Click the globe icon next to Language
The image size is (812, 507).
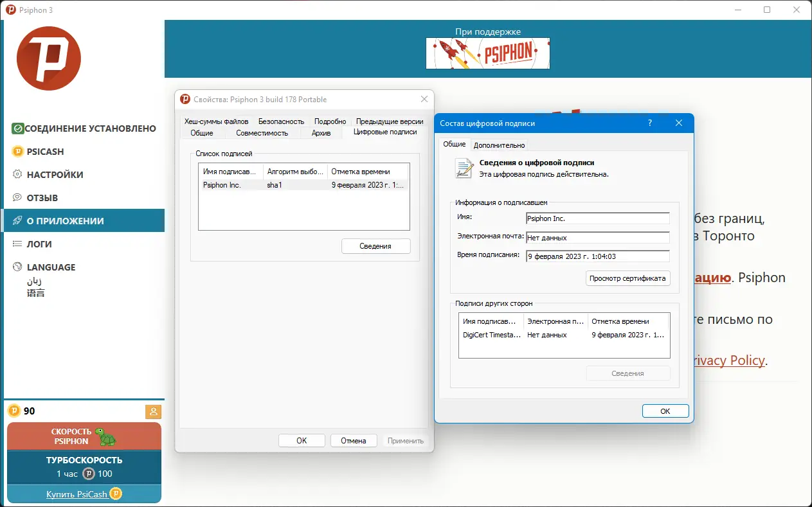point(18,267)
